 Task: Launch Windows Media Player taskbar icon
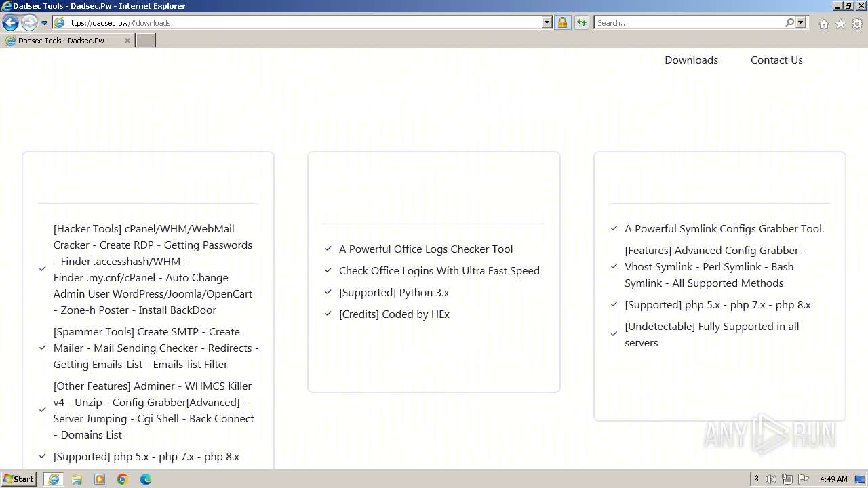[100, 479]
